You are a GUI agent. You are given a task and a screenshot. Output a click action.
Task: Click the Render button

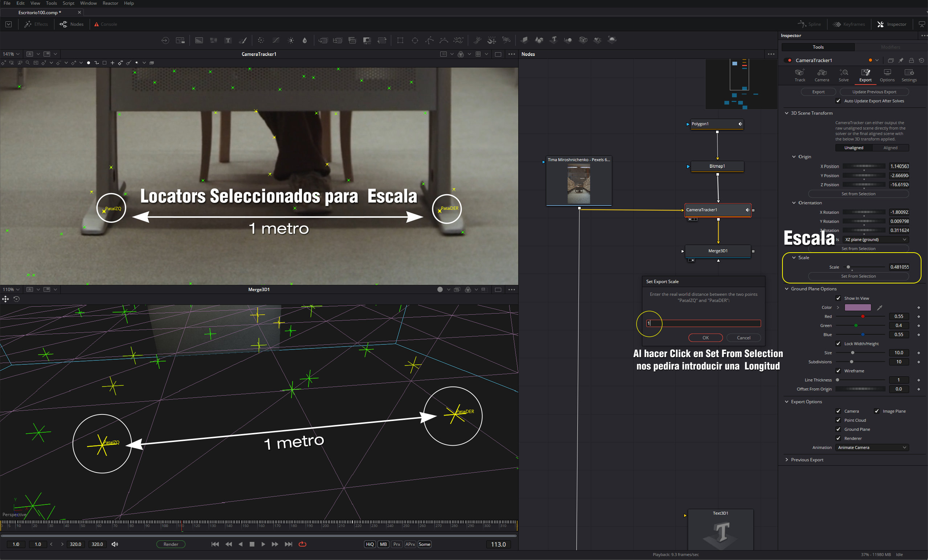171,544
